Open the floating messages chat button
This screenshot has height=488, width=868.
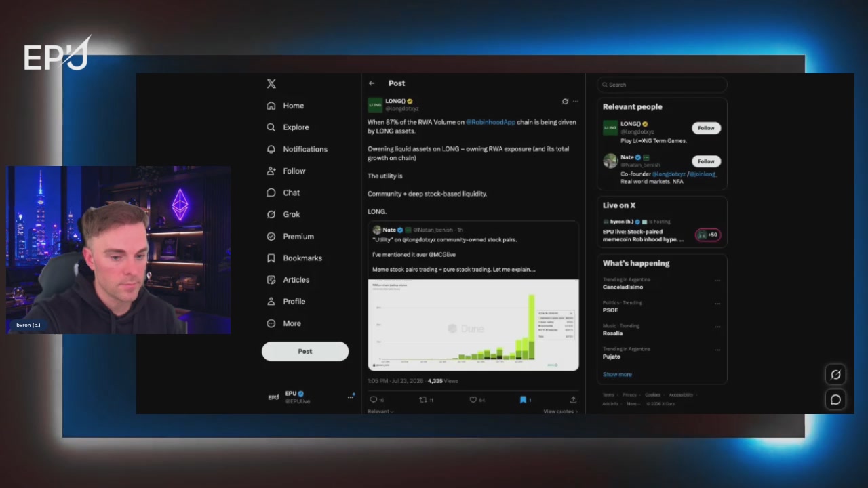coord(835,399)
